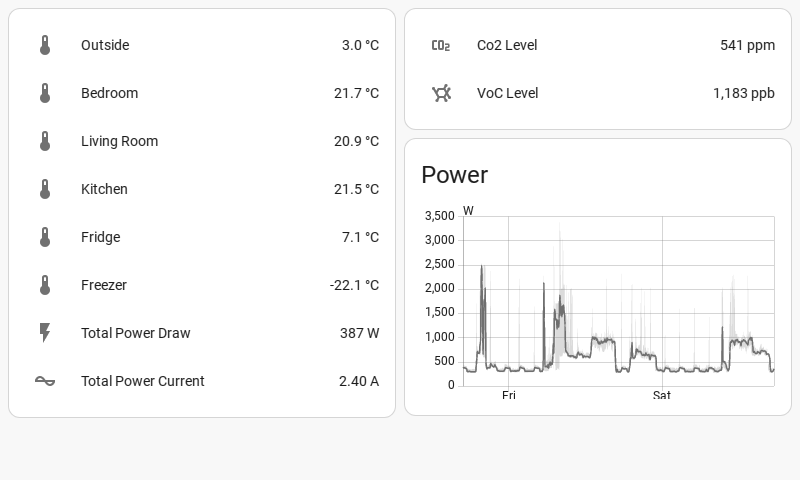Select the Freezer temperature value -22.1 °C
The height and width of the screenshot is (480, 800).
(354, 285)
